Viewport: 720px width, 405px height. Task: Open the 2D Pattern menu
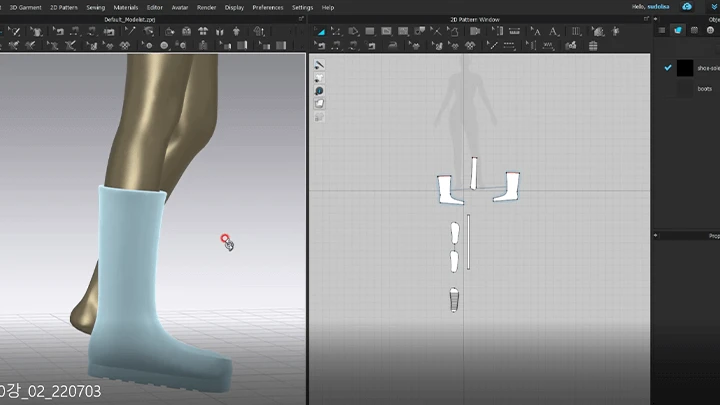63,7
